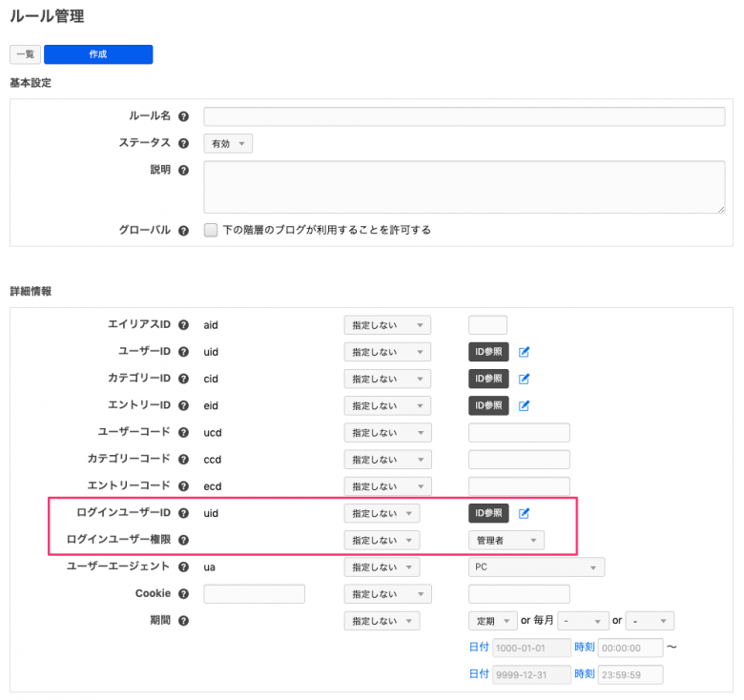Enable the グローバル lower-level blog checkbox

click(x=211, y=230)
